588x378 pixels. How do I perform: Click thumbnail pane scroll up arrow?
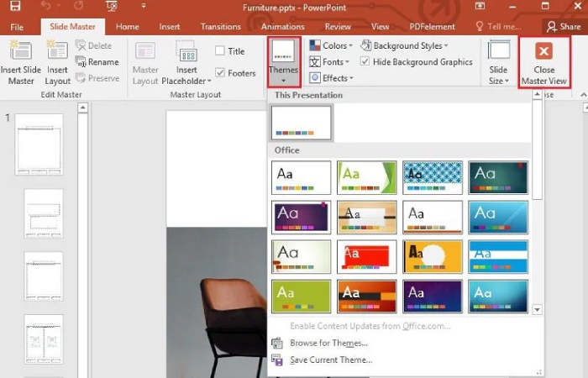[82, 108]
